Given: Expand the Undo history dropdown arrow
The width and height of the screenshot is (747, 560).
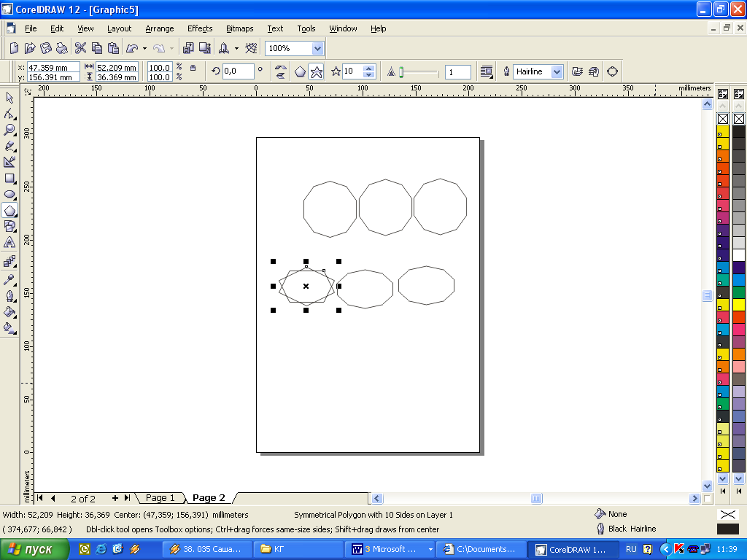Looking at the screenshot, I should click(144, 48).
